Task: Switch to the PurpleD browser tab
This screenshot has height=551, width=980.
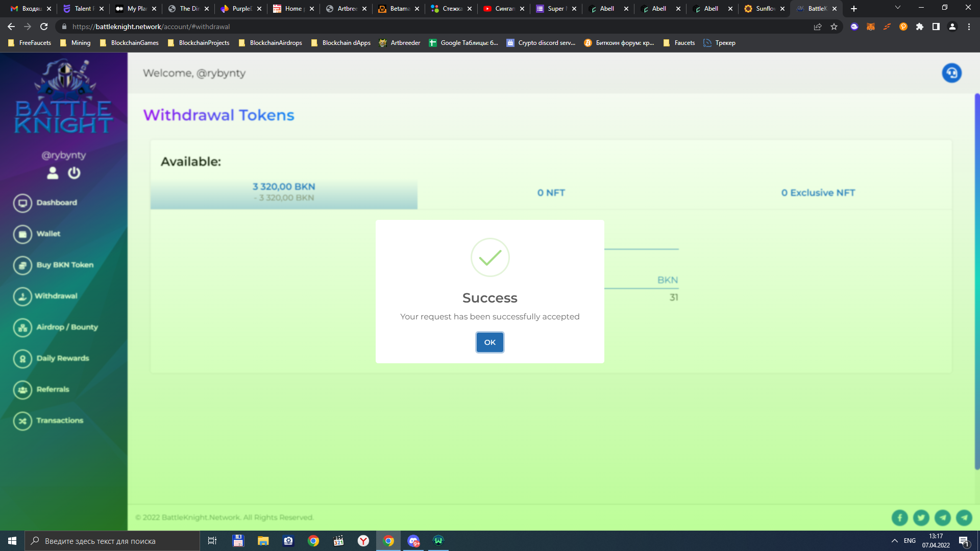Action: (241, 9)
